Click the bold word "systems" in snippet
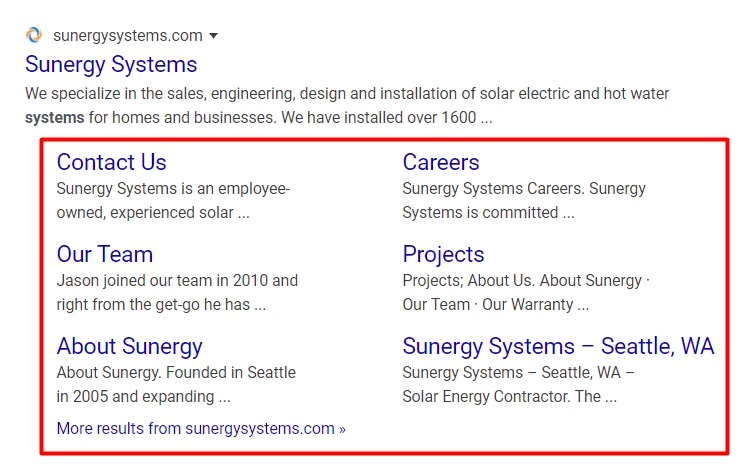The height and width of the screenshot is (472, 743). coord(54,118)
